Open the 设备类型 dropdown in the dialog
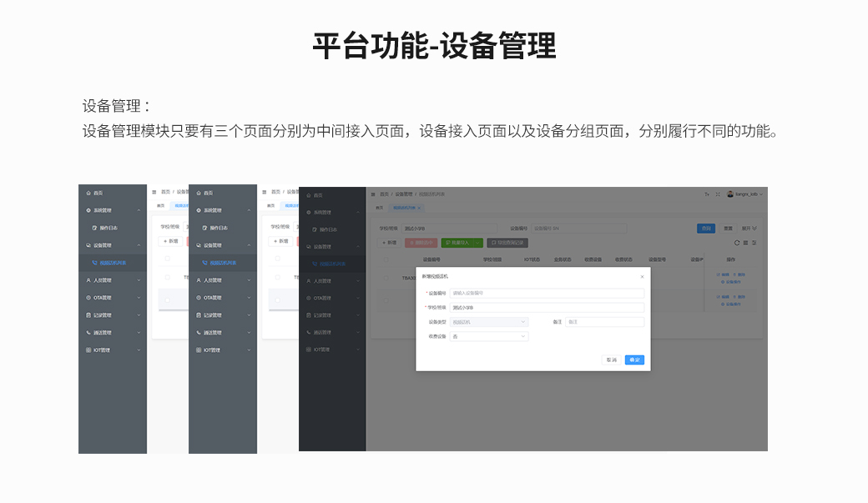Viewport: 868px width, 503px height. click(488, 322)
